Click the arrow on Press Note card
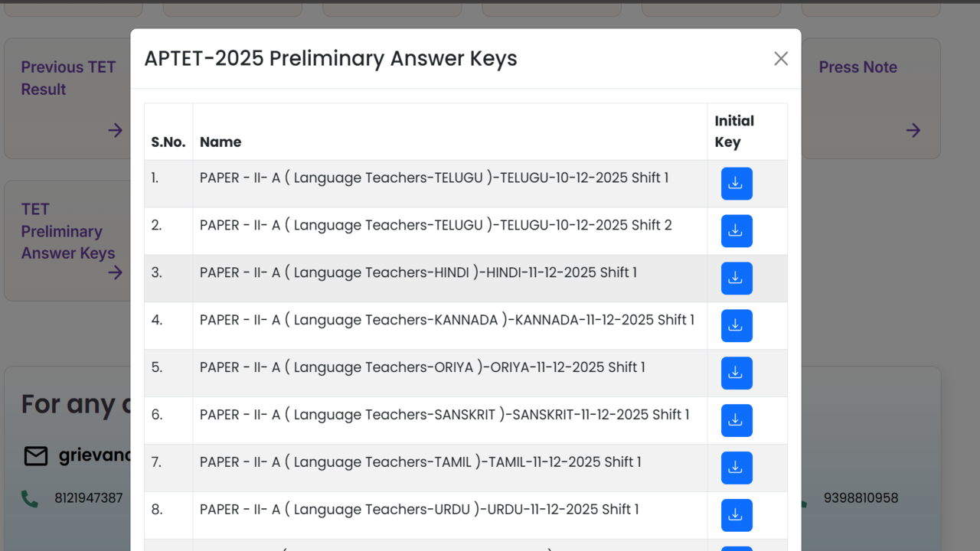 pyautogui.click(x=913, y=131)
